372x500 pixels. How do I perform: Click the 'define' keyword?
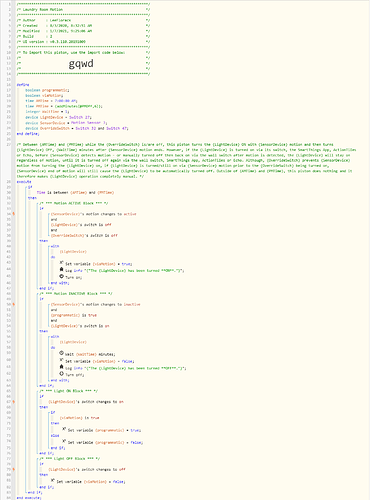pos(23,85)
